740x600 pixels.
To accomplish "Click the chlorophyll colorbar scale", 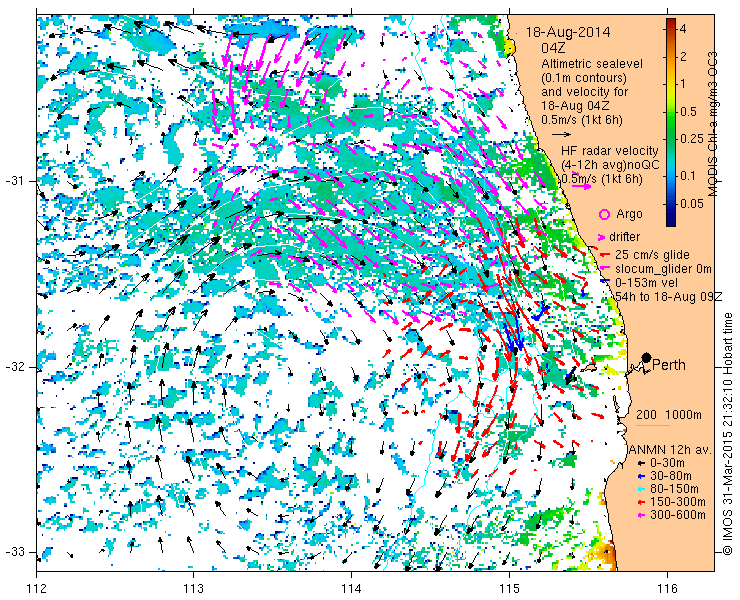I will click(671, 123).
